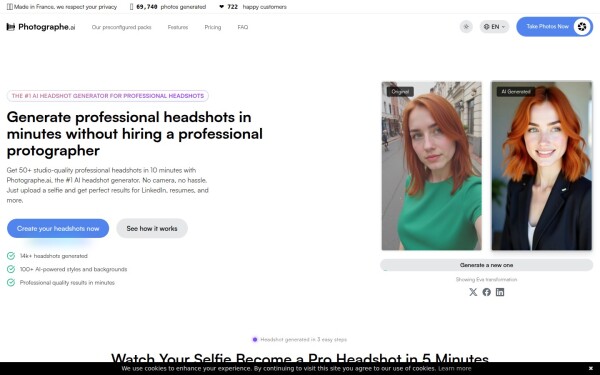Click the Original selfie photo
This screenshot has height=375, width=600.
(432, 166)
